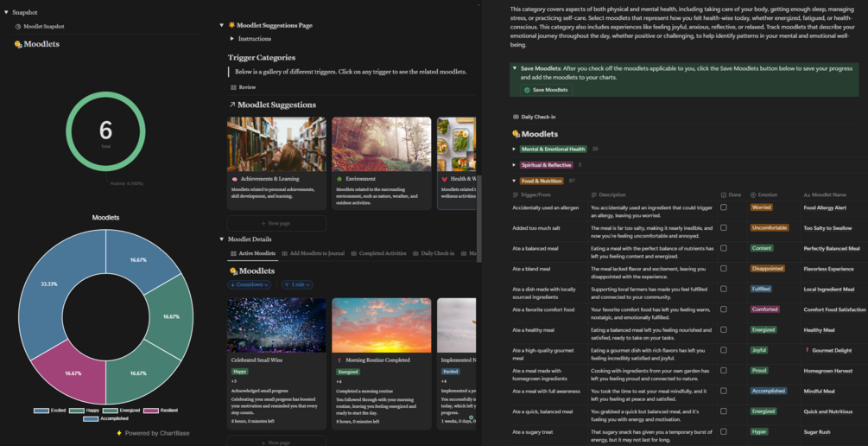Expand the Mental & Emotional Health group
This screenshot has height=446, width=868.
(x=514, y=149)
